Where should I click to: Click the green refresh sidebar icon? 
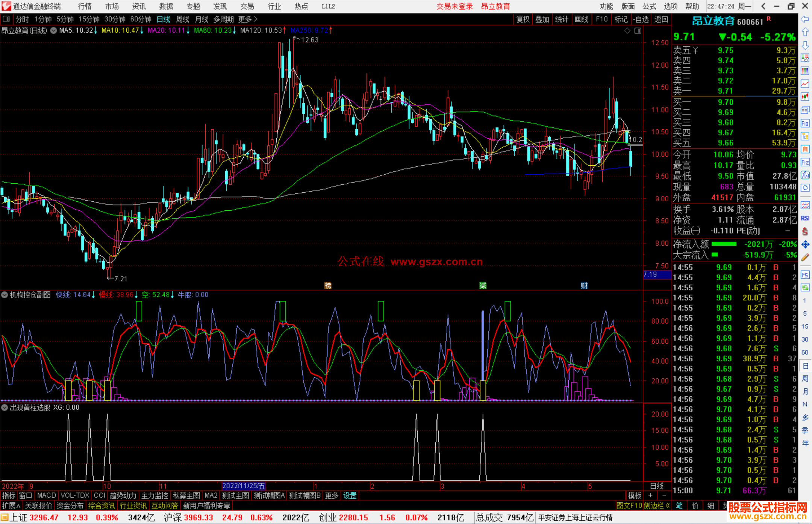(805, 288)
